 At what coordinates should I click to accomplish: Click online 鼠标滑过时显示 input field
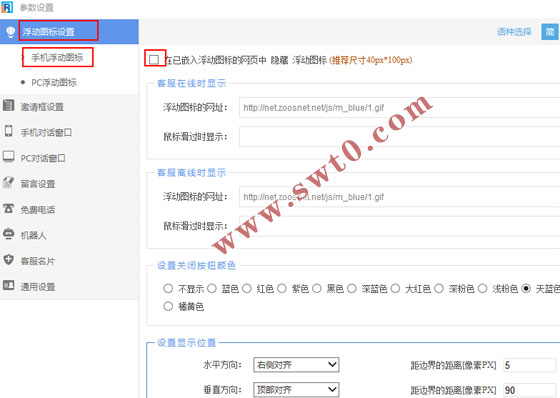[x=399, y=136]
